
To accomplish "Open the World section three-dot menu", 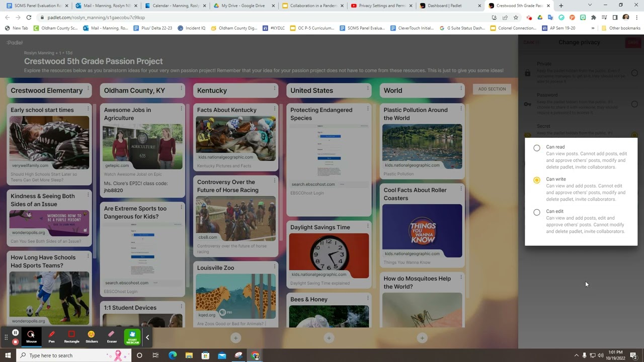I will [461, 88].
